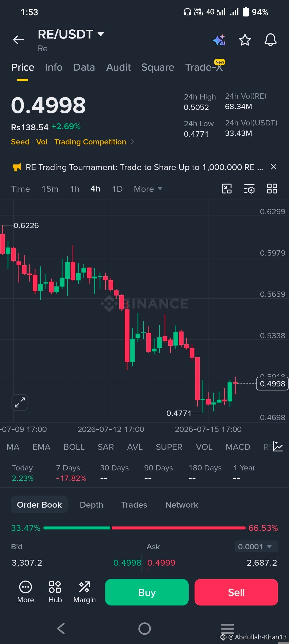Toggle the BOLL indicator

[74, 447]
